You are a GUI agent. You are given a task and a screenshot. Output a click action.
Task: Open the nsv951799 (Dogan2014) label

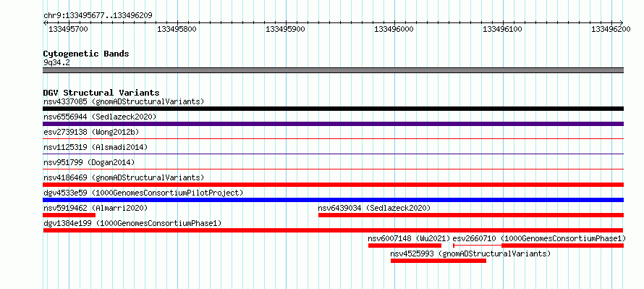[89, 162]
